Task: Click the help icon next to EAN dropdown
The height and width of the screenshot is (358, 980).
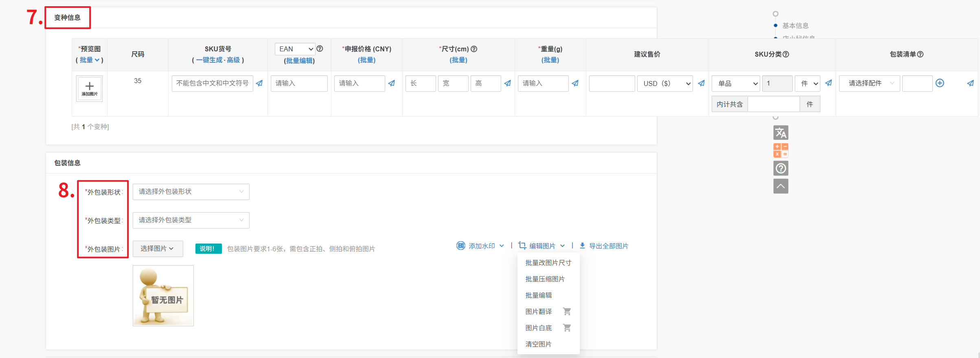Action: pyautogui.click(x=320, y=48)
